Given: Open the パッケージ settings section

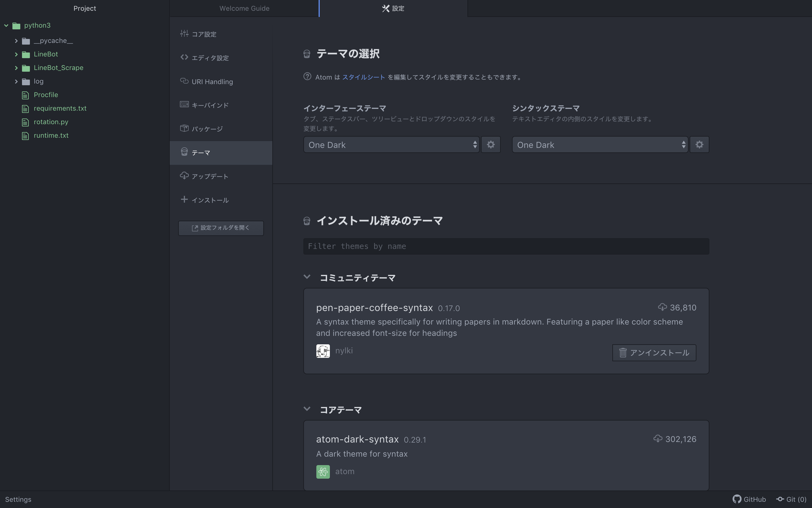Looking at the screenshot, I should point(221,129).
